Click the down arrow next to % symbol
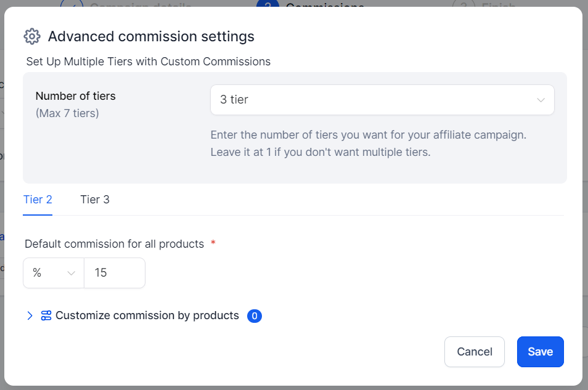 [71, 273]
